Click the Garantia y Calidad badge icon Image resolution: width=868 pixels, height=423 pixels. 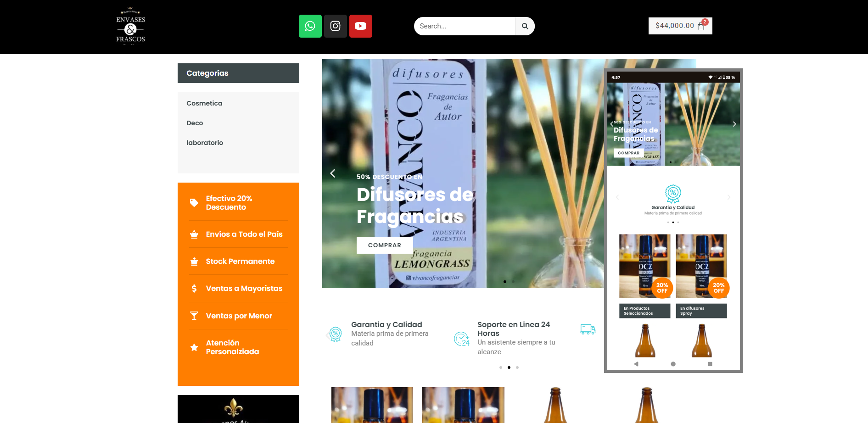[336, 334]
